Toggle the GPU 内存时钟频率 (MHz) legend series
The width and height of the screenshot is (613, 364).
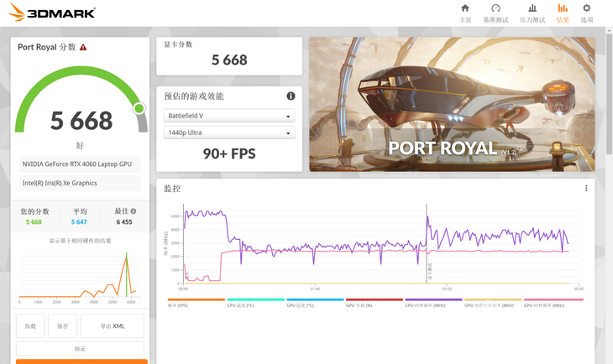[493, 303]
